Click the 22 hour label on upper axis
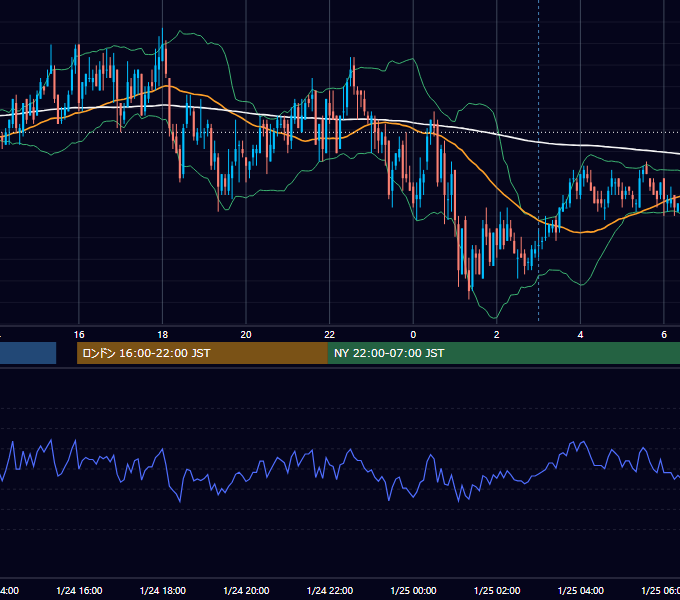This screenshot has width=680, height=600. [x=330, y=334]
